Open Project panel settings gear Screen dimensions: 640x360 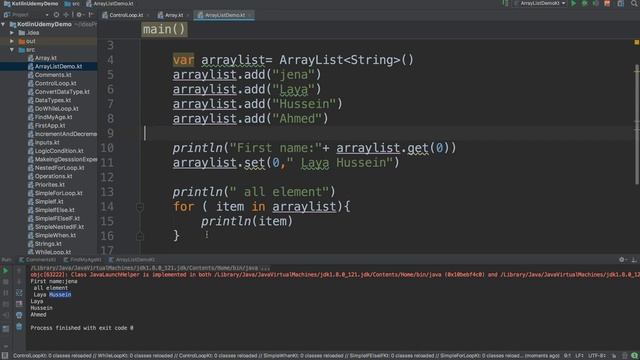(79, 15)
